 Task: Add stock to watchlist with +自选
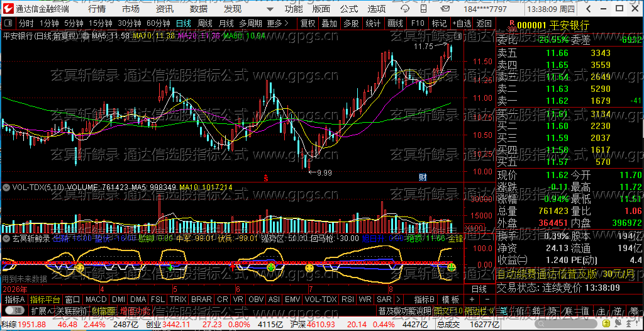point(462,23)
